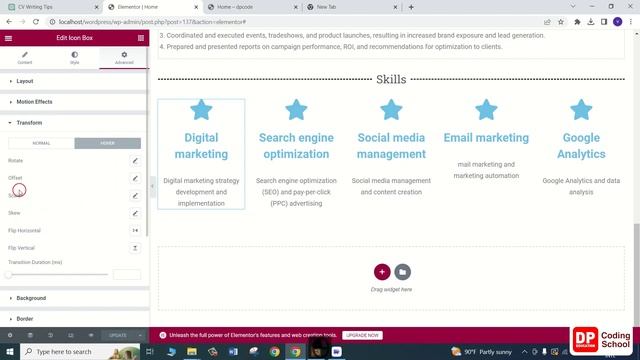Click the Digital marketing heading
This screenshot has width=640, height=360.
pyautogui.click(x=201, y=146)
